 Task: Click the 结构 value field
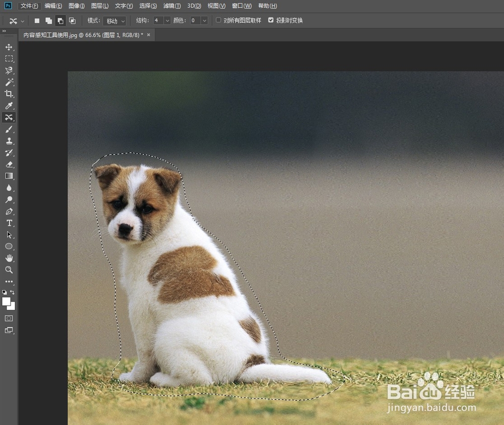[x=158, y=21]
